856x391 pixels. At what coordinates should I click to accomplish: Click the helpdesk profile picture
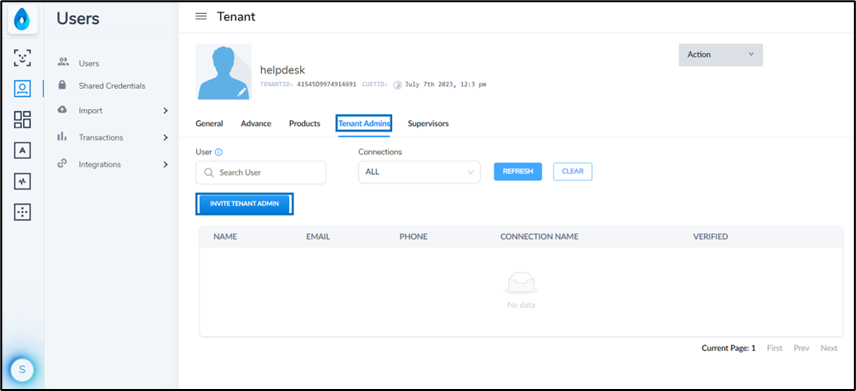click(223, 72)
